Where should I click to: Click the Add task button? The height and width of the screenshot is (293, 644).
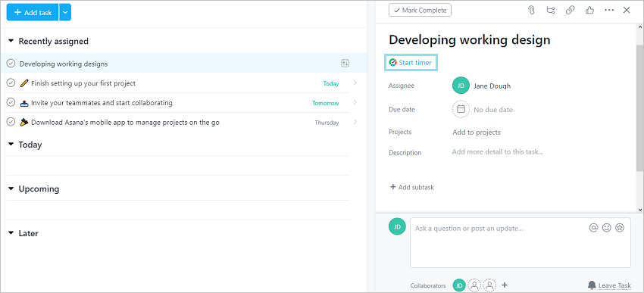pos(33,12)
